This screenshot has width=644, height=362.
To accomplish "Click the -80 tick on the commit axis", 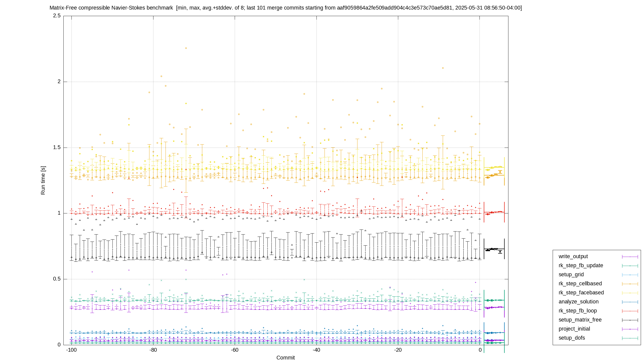I will pyautogui.click(x=153, y=350).
